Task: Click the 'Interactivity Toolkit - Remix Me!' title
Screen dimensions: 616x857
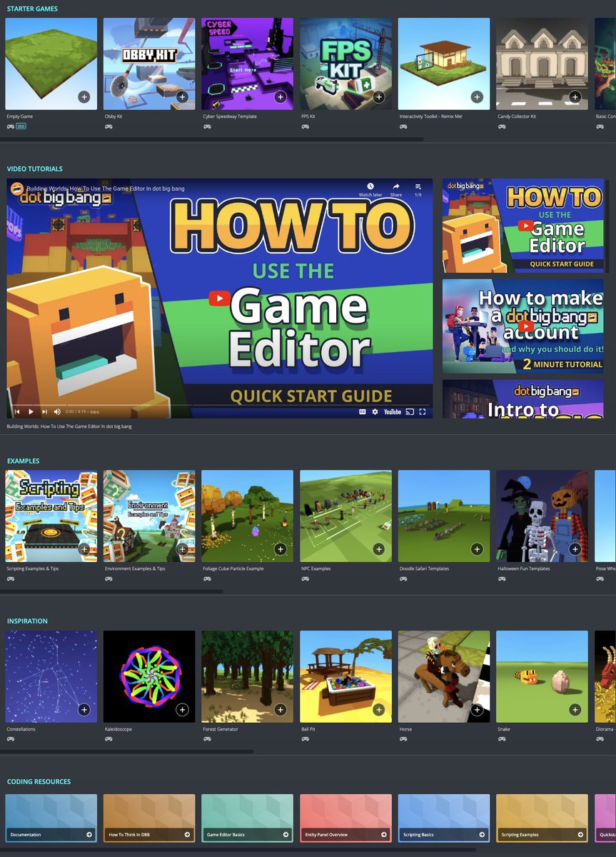Action: [430, 116]
